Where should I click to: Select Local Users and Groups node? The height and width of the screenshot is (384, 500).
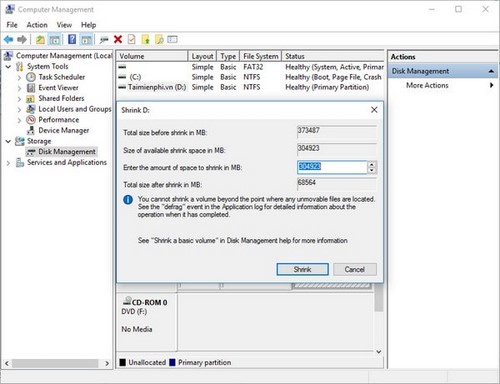[x=75, y=109]
